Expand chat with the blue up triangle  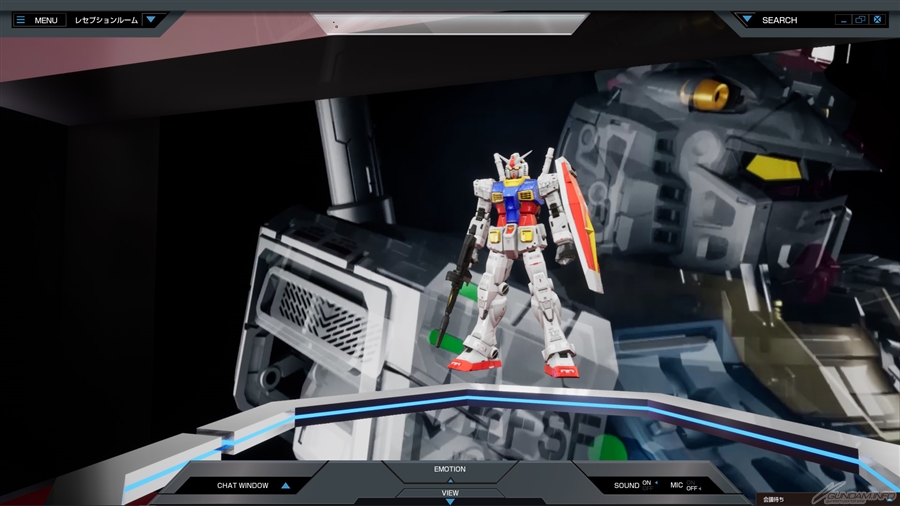[x=285, y=485]
